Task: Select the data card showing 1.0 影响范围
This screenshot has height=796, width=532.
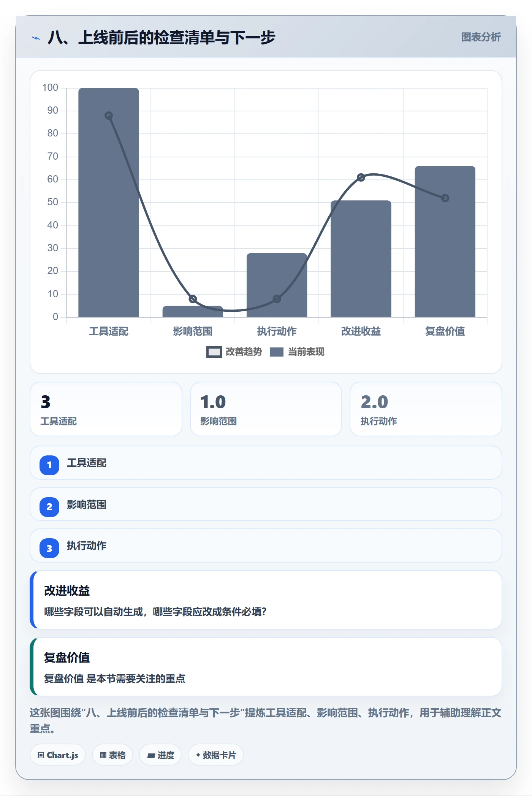Action: pyautogui.click(x=266, y=409)
